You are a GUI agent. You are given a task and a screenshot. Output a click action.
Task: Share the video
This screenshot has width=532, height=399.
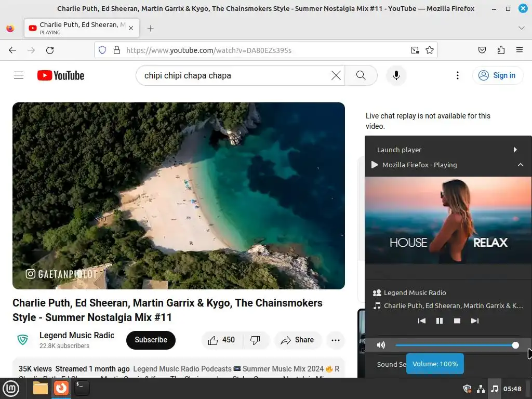coord(298,340)
